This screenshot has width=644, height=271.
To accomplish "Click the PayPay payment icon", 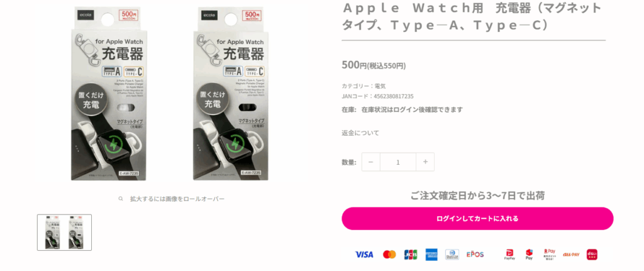I will (x=509, y=255).
